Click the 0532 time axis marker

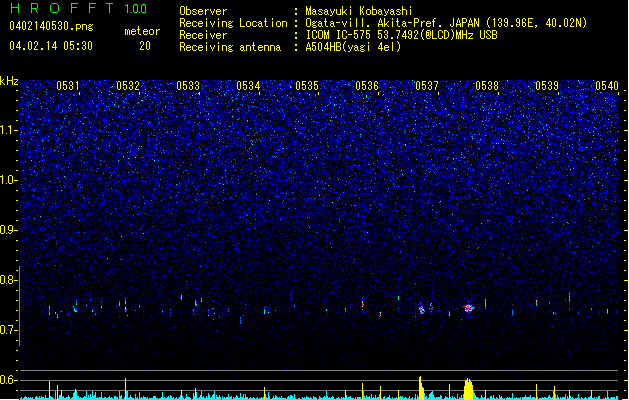point(128,86)
